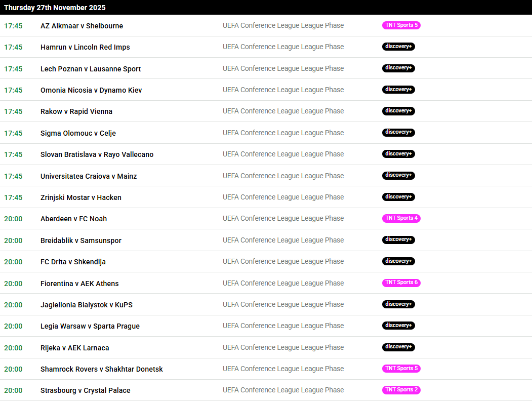
Task: Click competition name in Omonia Nicosia row
Action: click(283, 90)
